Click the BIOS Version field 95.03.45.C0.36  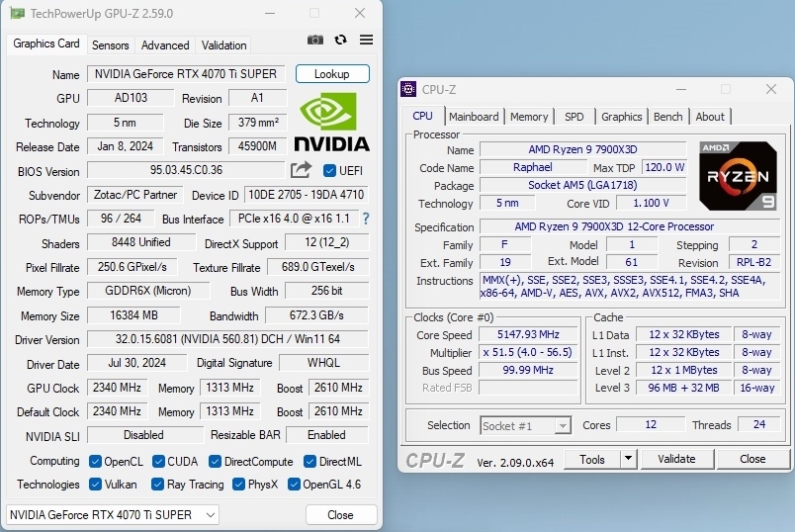(186, 170)
